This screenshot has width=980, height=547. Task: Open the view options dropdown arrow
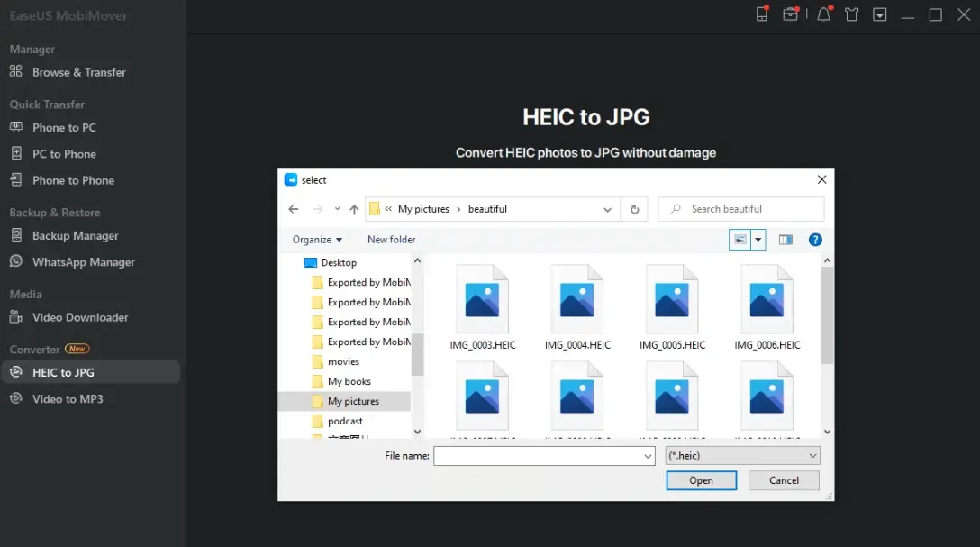tap(758, 240)
